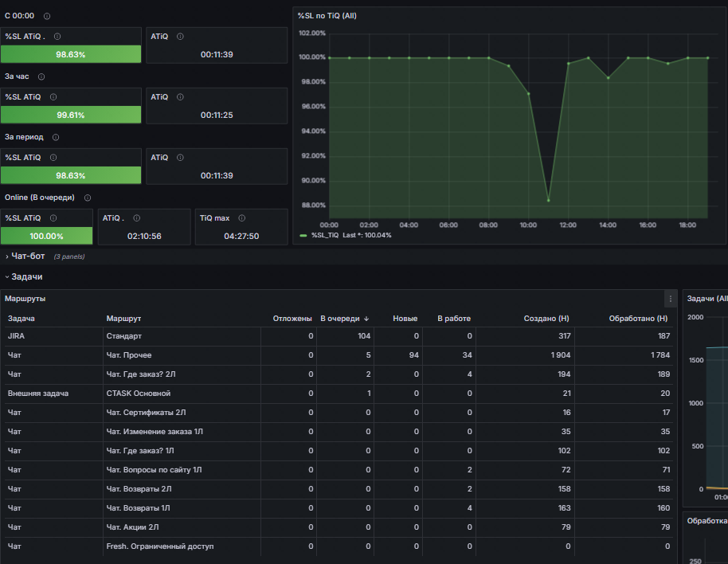Click '%SL по TiQ (All)' panel title
The image size is (728, 564).
click(327, 16)
